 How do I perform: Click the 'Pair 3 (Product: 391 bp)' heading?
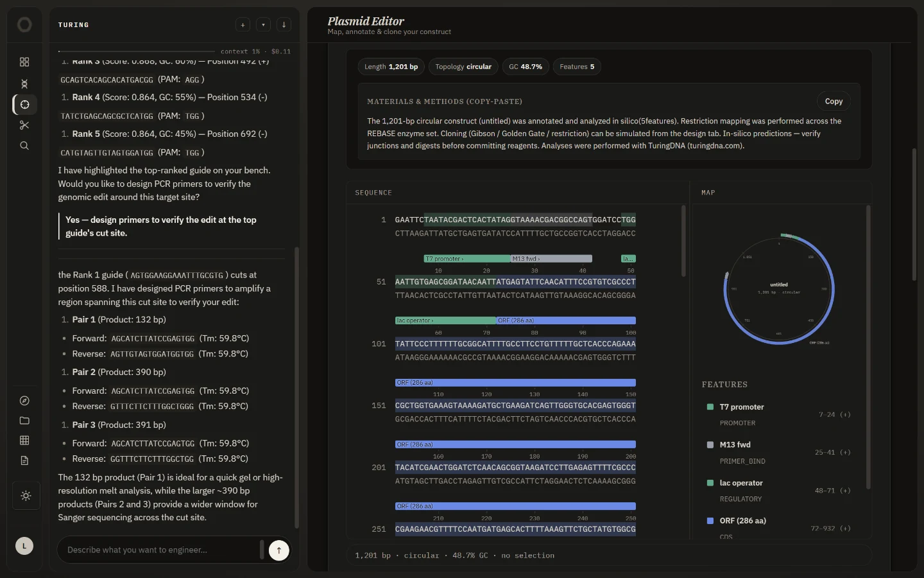click(x=119, y=425)
